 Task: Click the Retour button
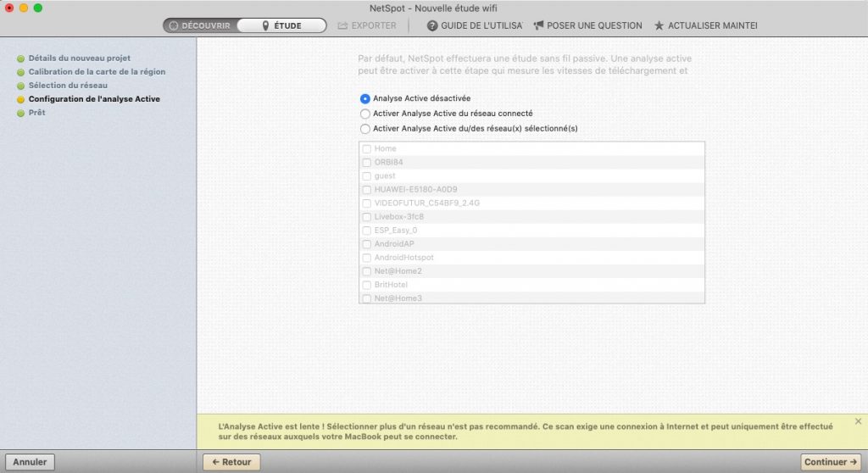tap(231, 462)
